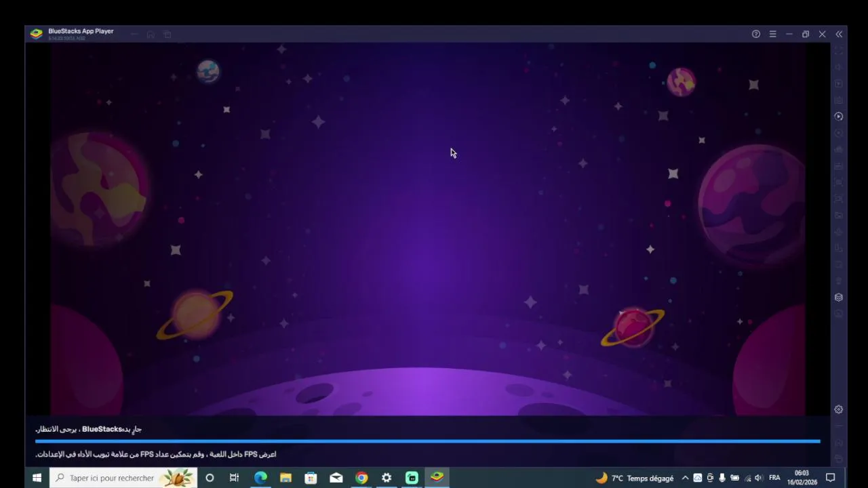Click the highlighted circular play icon in sidebar
The width and height of the screenshot is (868, 488).
tap(839, 117)
